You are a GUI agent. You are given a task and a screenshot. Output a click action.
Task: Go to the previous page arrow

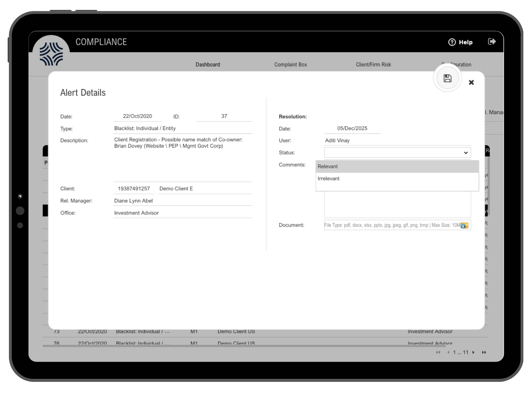(448, 352)
